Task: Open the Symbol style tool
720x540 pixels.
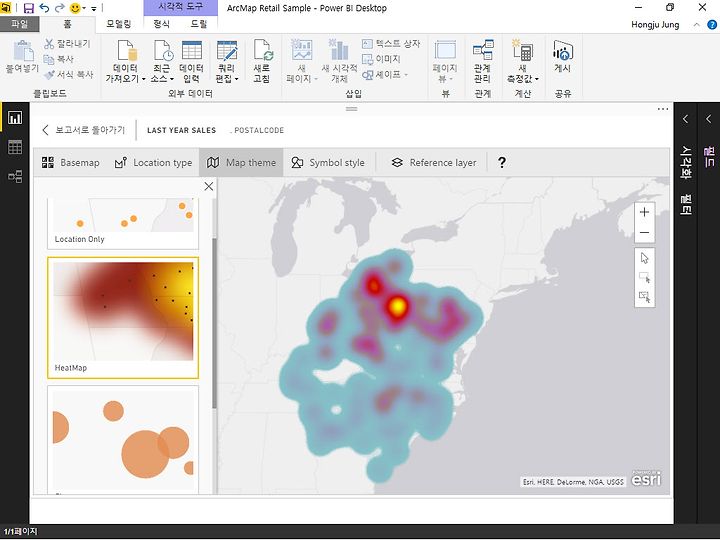Action: 328,163
